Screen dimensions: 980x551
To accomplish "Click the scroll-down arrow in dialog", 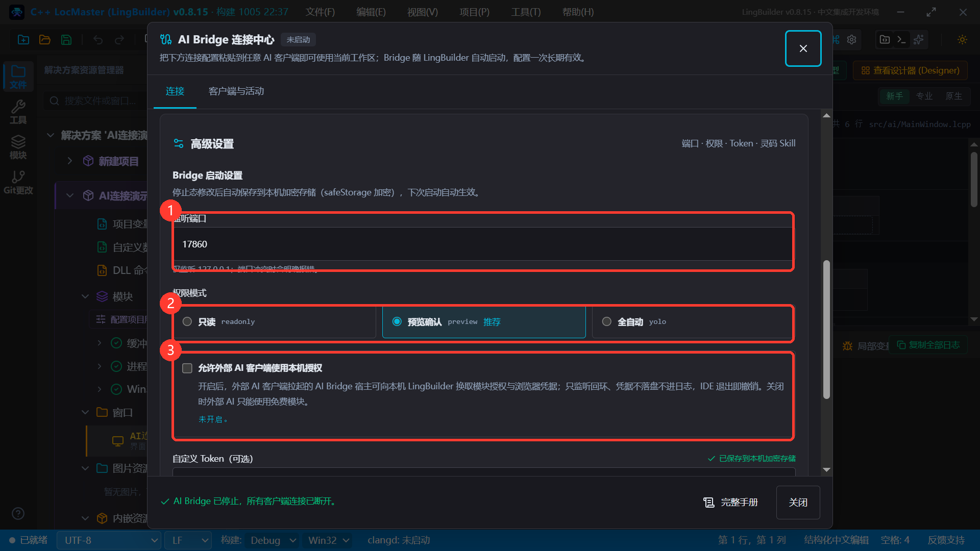I will point(826,469).
